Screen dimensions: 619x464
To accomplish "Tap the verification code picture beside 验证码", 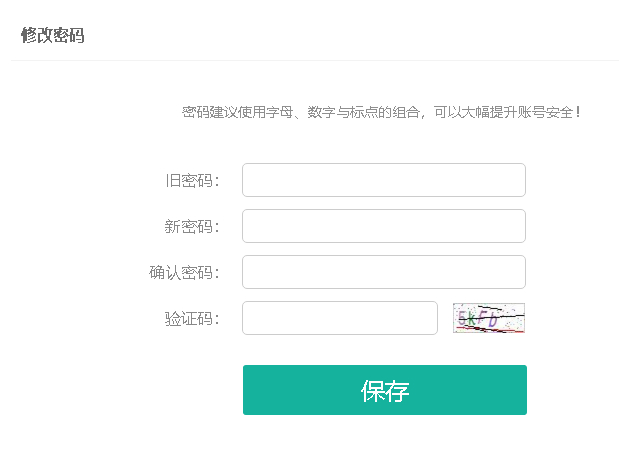I will [489, 318].
